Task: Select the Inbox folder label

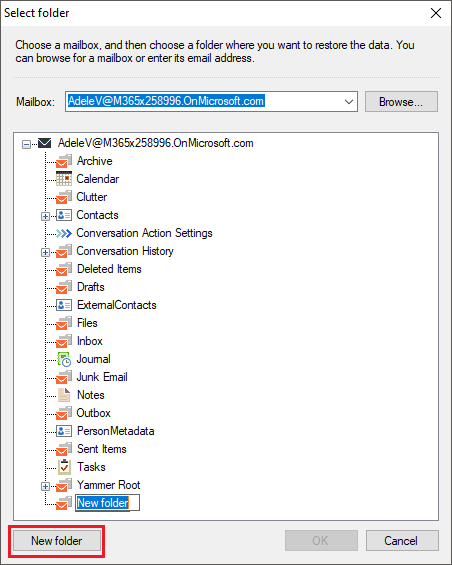Action: coord(90,341)
